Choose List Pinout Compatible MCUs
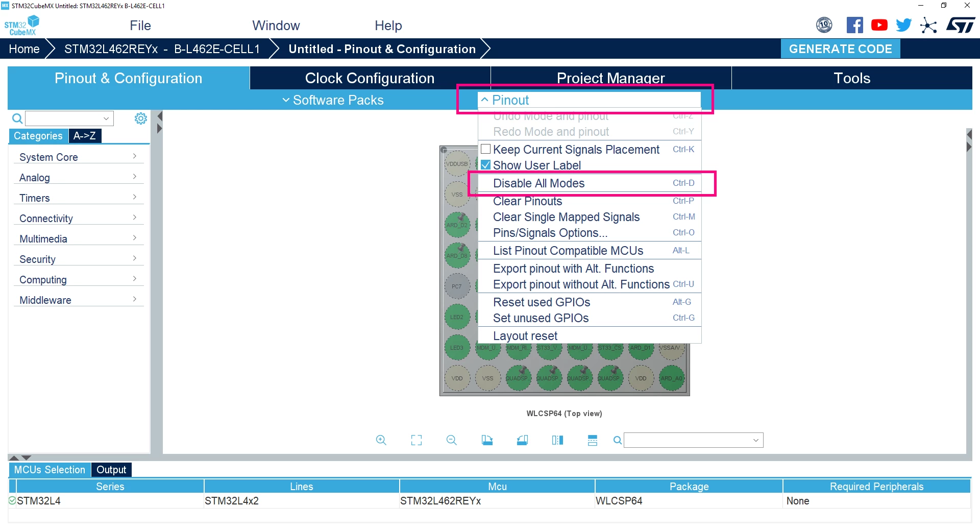This screenshot has height=531, width=980. (x=590, y=251)
